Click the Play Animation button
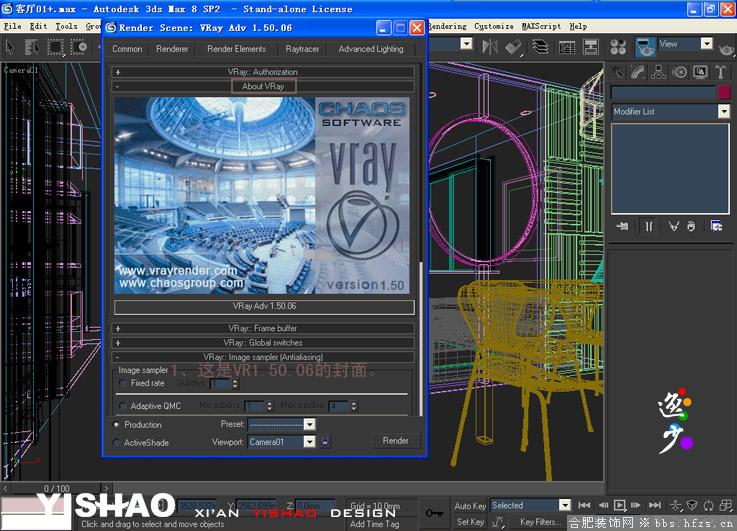This screenshot has width=737, height=531. tap(619, 506)
